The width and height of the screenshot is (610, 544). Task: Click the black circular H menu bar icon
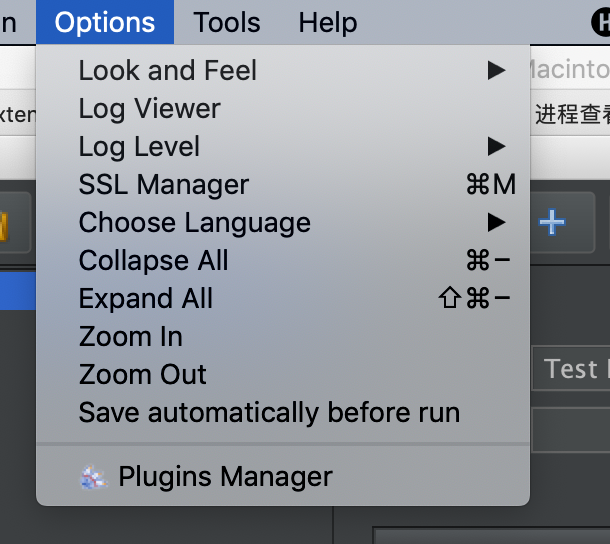click(601, 23)
